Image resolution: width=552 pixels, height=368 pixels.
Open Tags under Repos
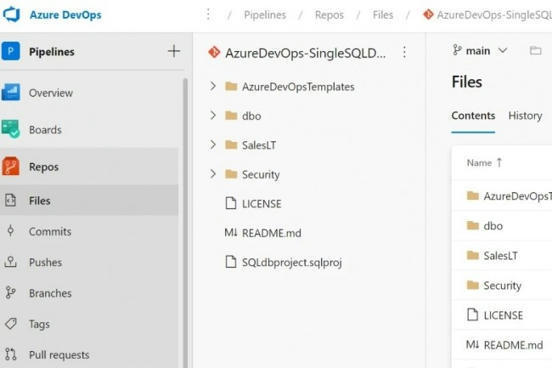[39, 324]
